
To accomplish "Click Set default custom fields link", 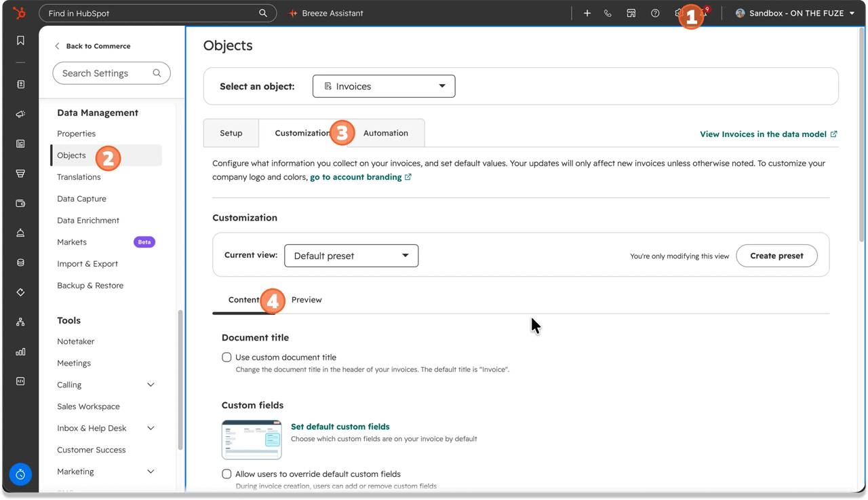I will tap(340, 427).
